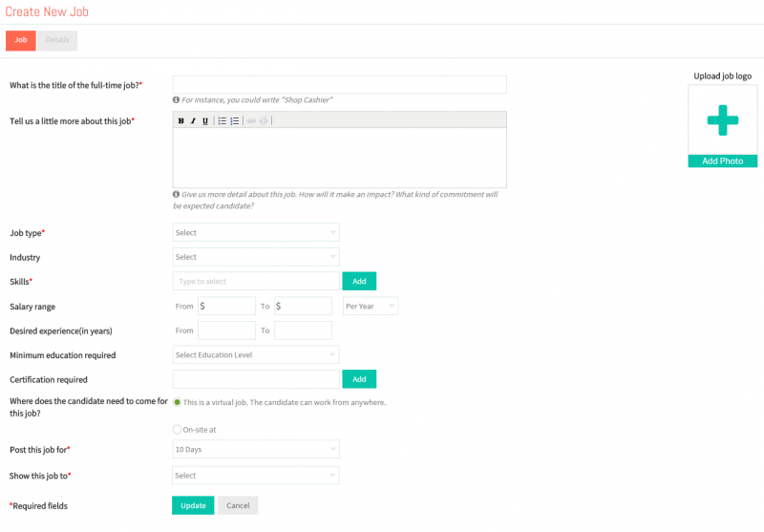The height and width of the screenshot is (532, 764).
Task: Open the Select Education Level dropdown
Action: click(x=256, y=355)
